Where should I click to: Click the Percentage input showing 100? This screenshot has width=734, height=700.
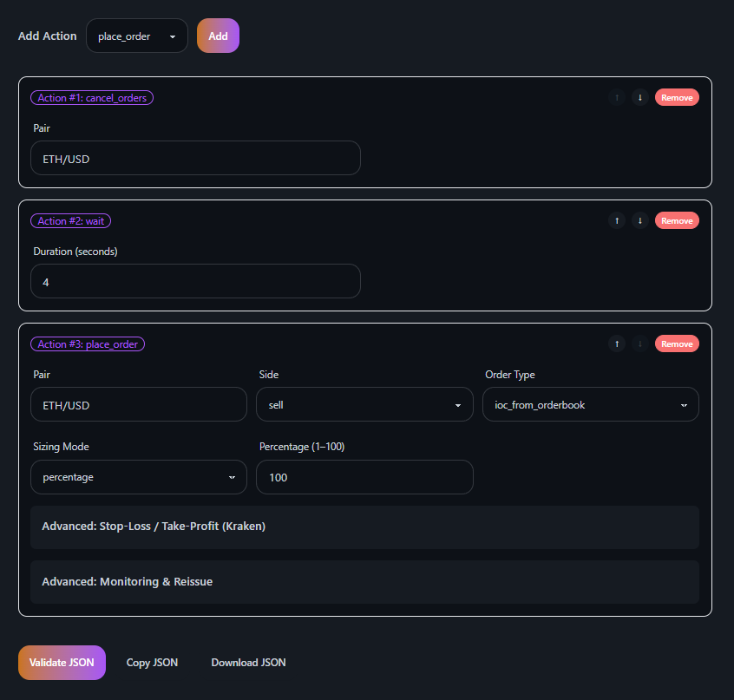coord(364,477)
